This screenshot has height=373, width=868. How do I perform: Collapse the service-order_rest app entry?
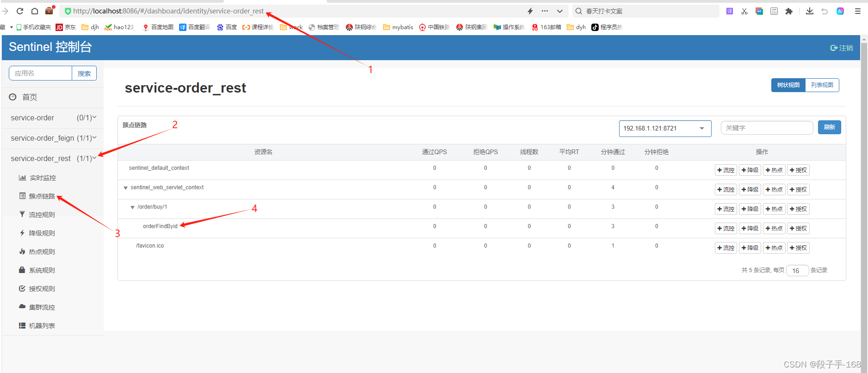[x=53, y=159]
